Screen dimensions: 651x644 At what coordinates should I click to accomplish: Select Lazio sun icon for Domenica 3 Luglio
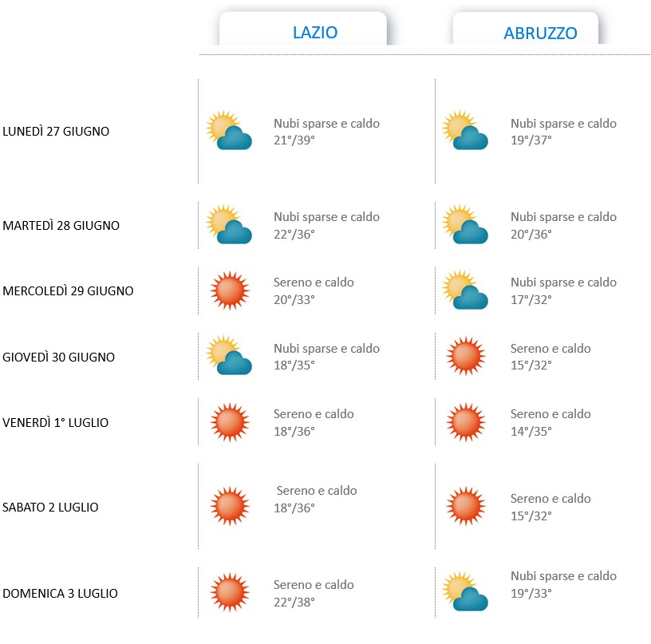click(x=230, y=592)
